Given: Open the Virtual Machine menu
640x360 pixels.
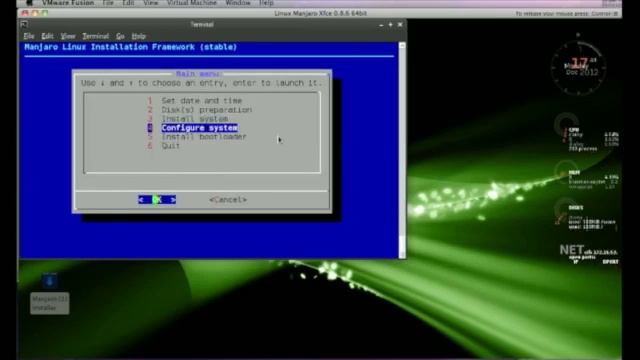Looking at the screenshot, I should click(191, 3).
